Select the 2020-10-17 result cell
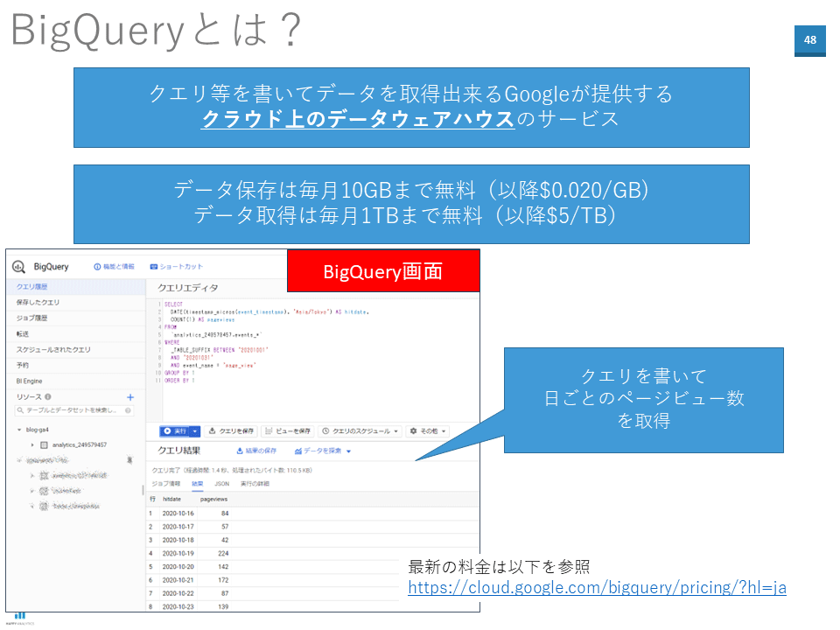The width and height of the screenshot is (840, 630). [x=178, y=527]
